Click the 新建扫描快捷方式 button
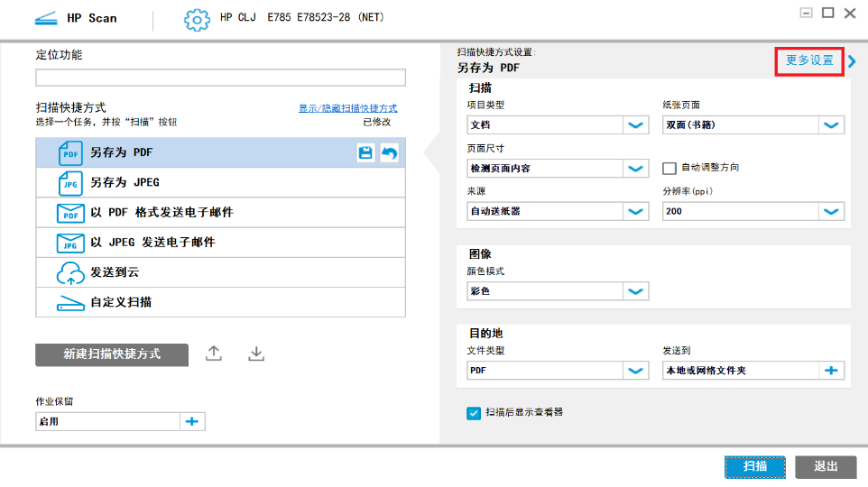Image resolution: width=868 pixels, height=487 pixels. (112, 354)
